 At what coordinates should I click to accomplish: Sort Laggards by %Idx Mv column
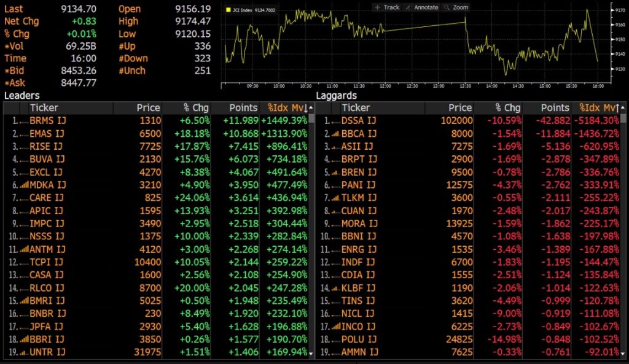(596, 108)
